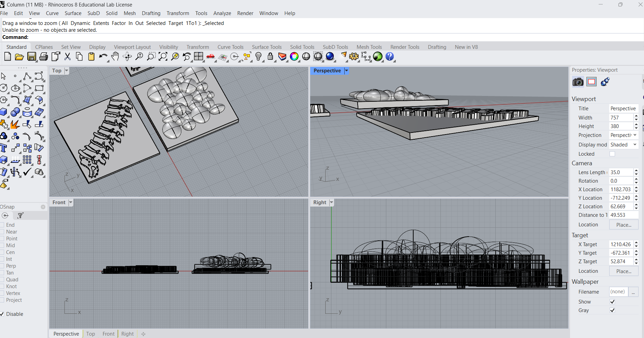
Task: Click the Zoom Extents magnifier icon
Action: (163, 57)
